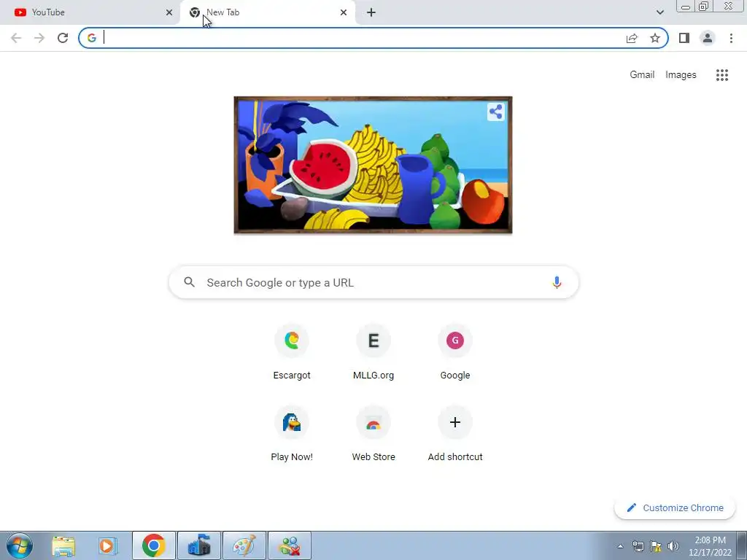Open the network tray icon
The height and width of the screenshot is (560, 747).
click(638, 546)
